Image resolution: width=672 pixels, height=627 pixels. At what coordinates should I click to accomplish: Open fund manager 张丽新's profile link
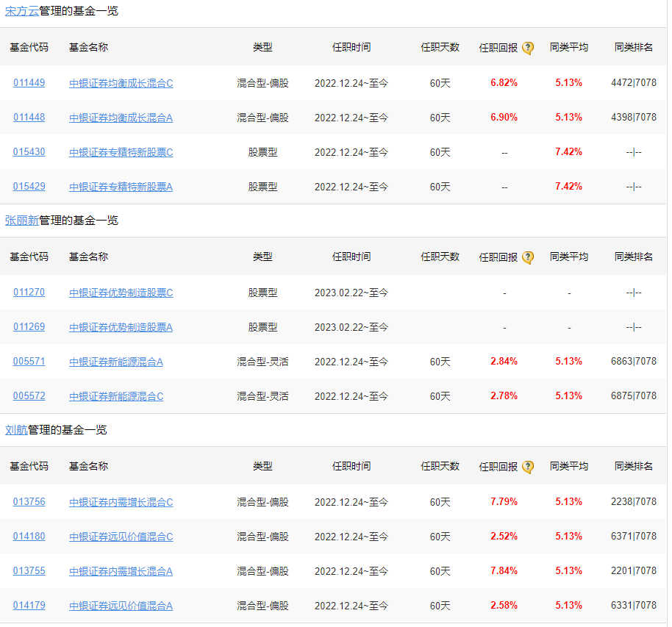(22, 221)
